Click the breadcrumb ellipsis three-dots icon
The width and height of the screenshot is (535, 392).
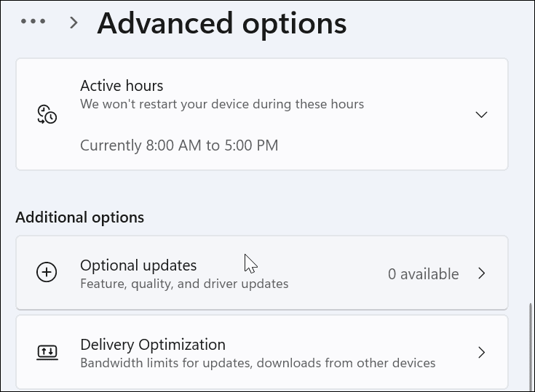click(33, 22)
